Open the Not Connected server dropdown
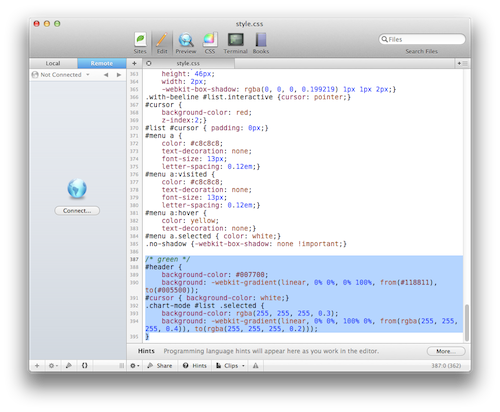The height and width of the screenshot is (412, 500). pyautogui.click(x=61, y=75)
